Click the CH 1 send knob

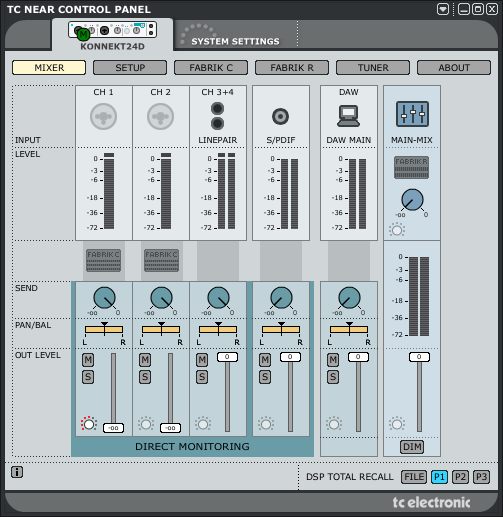coord(104,298)
